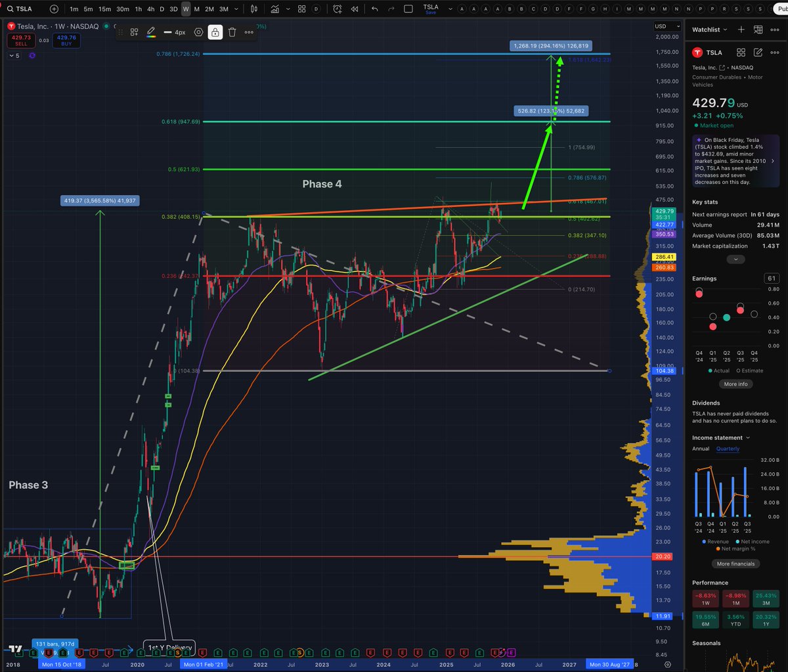Open watchlist advanced view table icon
Image resolution: width=788 pixels, height=672 pixels.
click(758, 30)
